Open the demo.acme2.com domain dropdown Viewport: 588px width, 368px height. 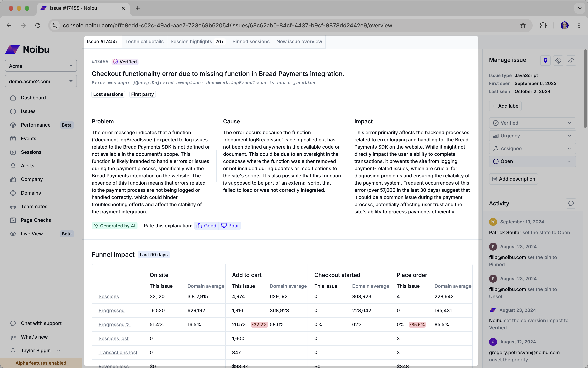pyautogui.click(x=41, y=81)
